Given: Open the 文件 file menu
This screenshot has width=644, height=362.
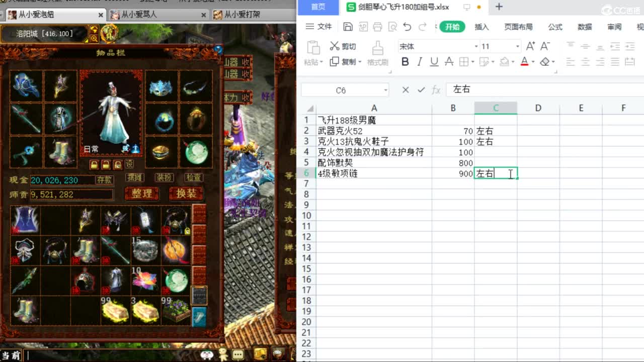Looking at the screenshot, I should (319, 27).
